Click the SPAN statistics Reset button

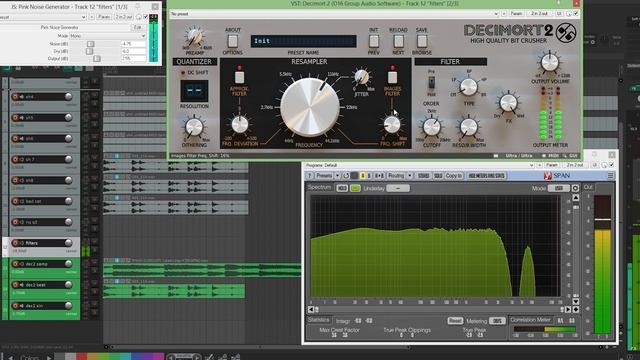point(455,321)
